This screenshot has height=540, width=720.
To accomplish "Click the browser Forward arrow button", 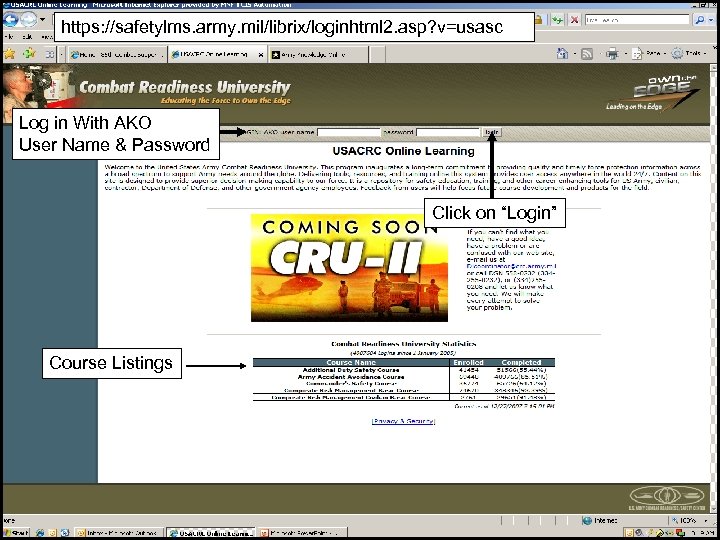I will pos(28,19).
